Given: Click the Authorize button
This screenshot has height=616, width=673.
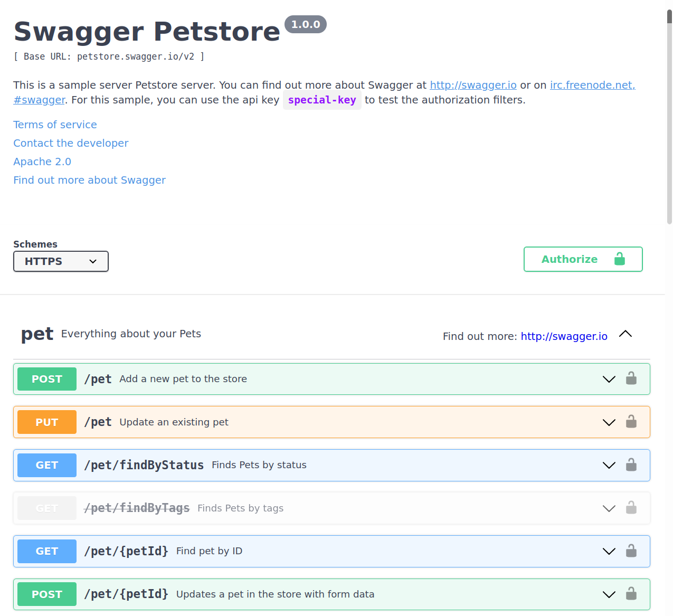Looking at the screenshot, I should 583,259.
